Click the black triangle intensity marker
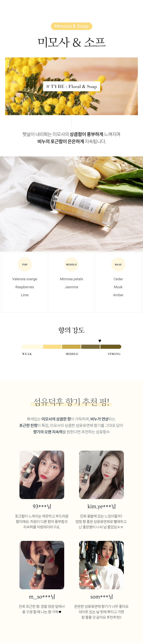 pos(100,341)
